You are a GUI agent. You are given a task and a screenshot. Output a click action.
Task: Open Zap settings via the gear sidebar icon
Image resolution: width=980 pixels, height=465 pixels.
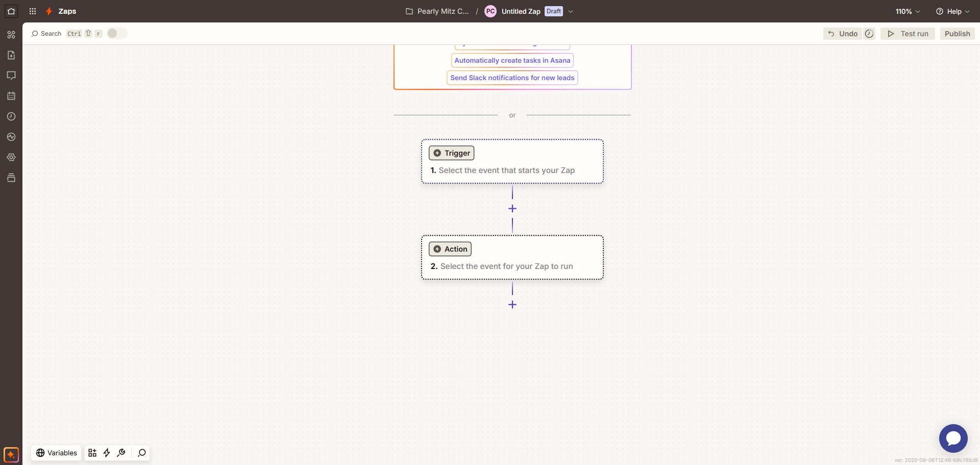(x=11, y=157)
